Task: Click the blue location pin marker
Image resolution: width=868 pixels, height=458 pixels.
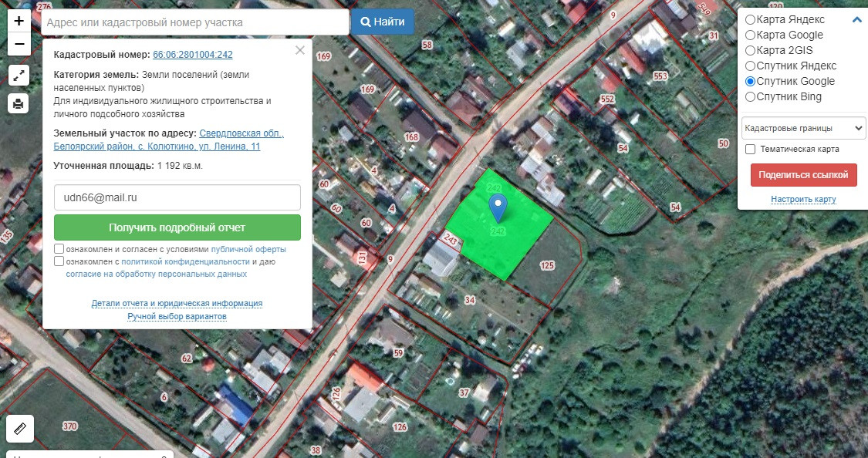Action: (498, 208)
